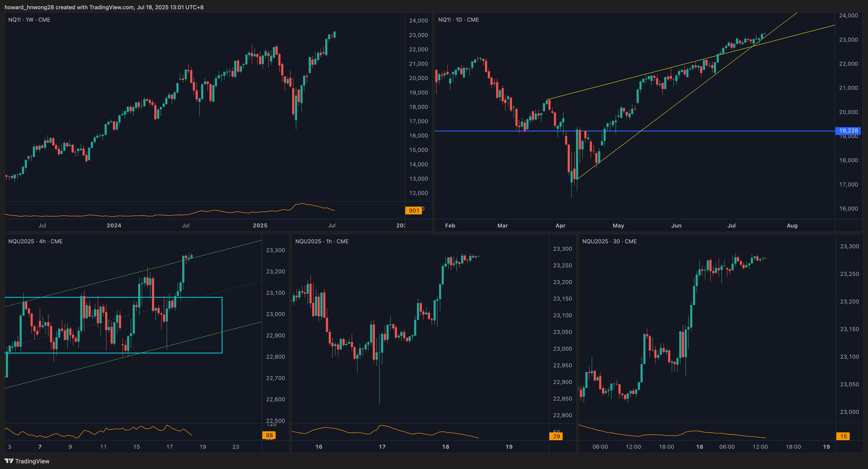Click the 2025 label on the weekly time axis
This screenshot has height=469, width=868.
coord(260,226)
